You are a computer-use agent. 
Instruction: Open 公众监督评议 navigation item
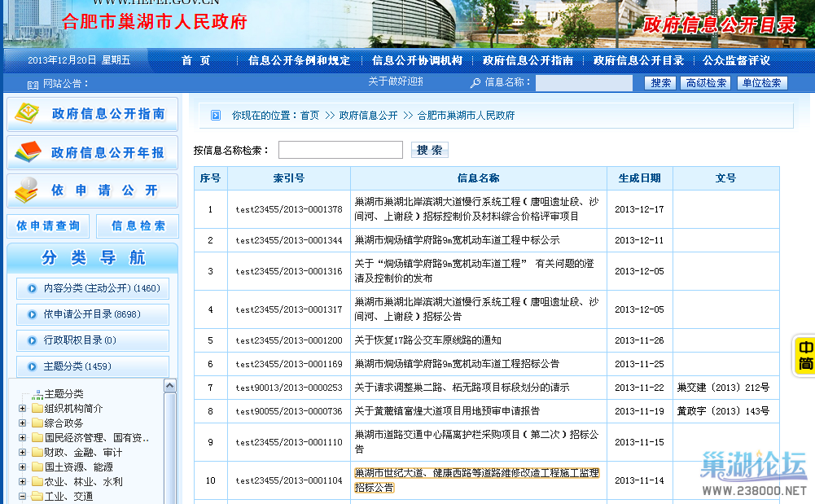[x=736, y=61]
